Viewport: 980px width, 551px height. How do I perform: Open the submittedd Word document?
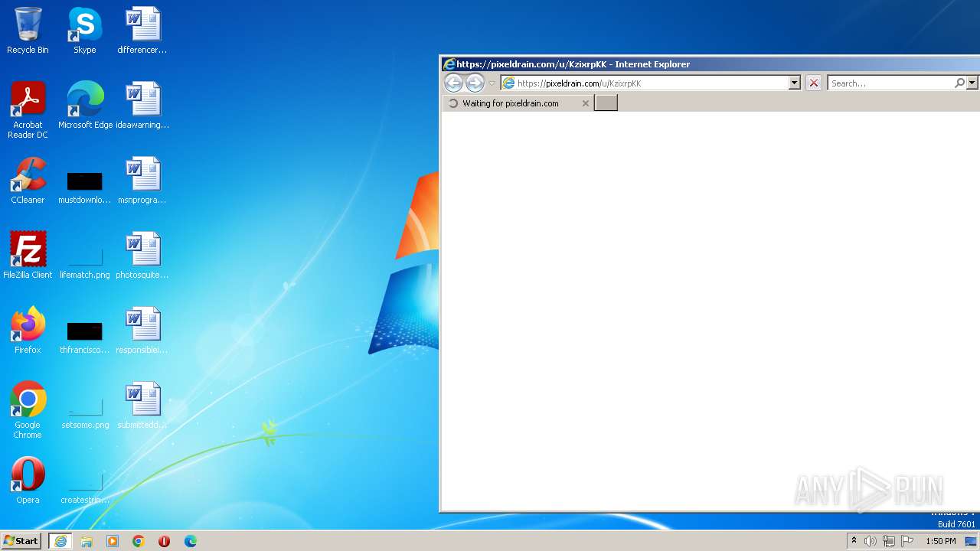(142, 406)
